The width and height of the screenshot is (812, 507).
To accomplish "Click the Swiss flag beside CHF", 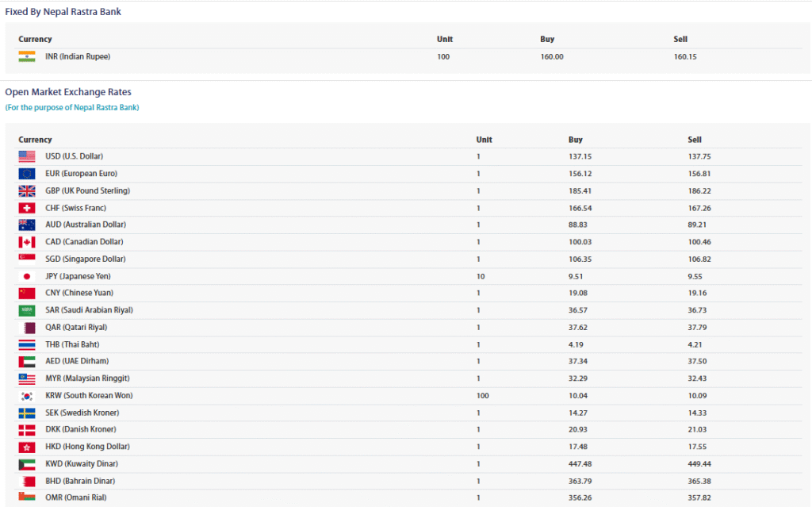I will (x=27, y=208).
